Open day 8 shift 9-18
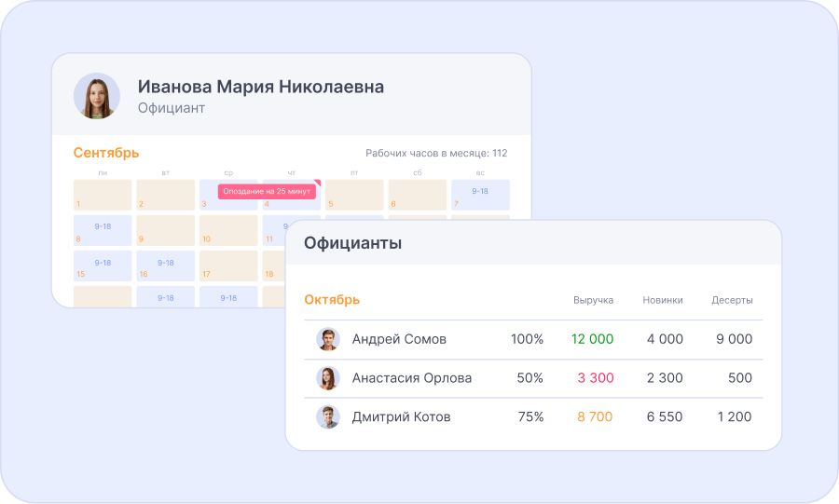Viewport: 839px width, 504px height. coord(103,230)
